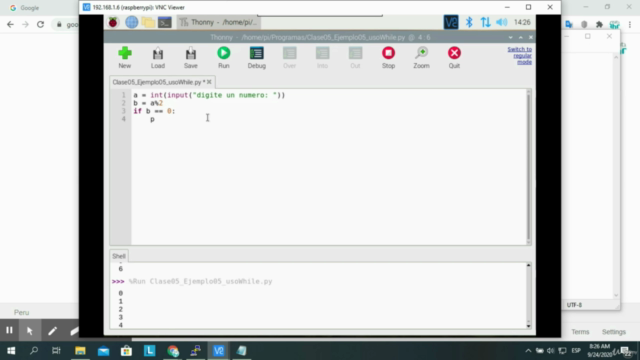Follow the Switch to regular mode link
Viewport: 640px width, 360px height.
pyautogui.click(x=519, y=56)
